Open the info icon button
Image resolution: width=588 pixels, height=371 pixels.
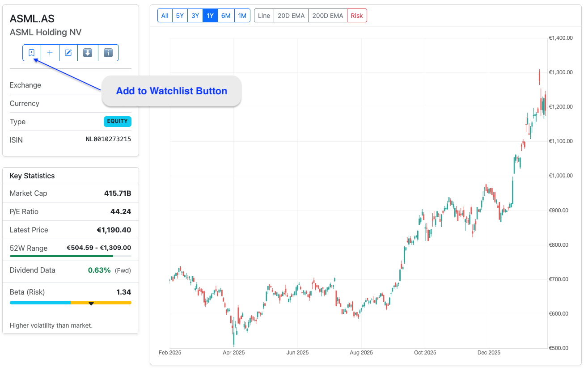(x=108, y=53)
